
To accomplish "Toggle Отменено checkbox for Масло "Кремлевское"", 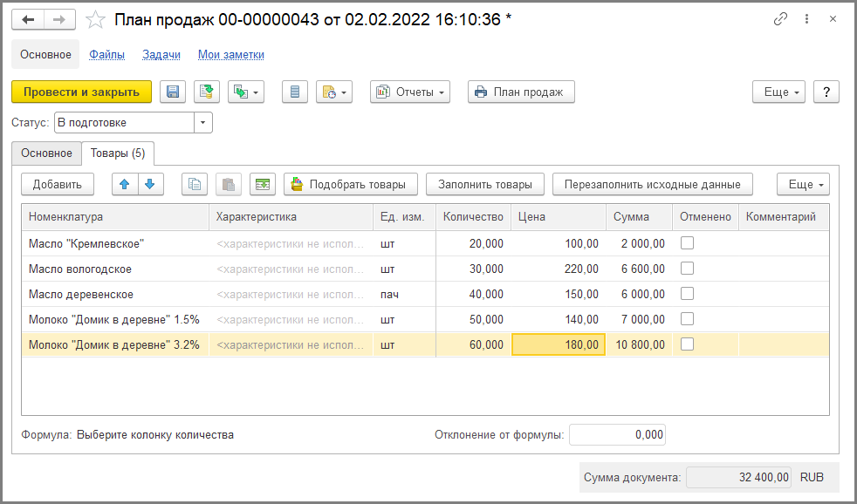I will coord(687,243).
